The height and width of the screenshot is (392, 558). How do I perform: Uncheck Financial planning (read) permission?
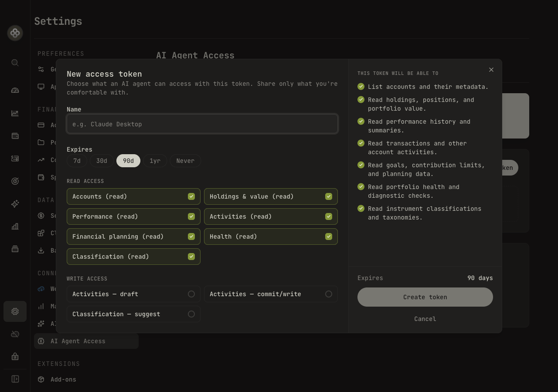point(191,237)
